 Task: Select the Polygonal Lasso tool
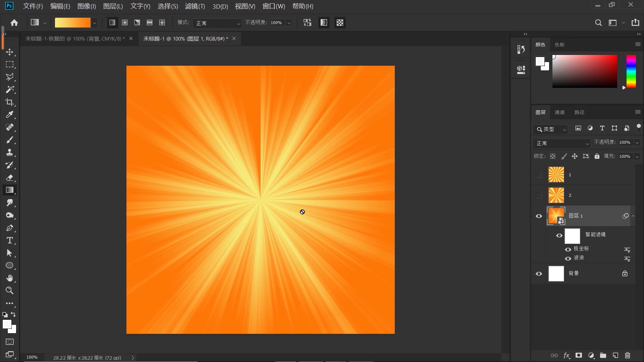pyautogui.click(x=10, y=77)
